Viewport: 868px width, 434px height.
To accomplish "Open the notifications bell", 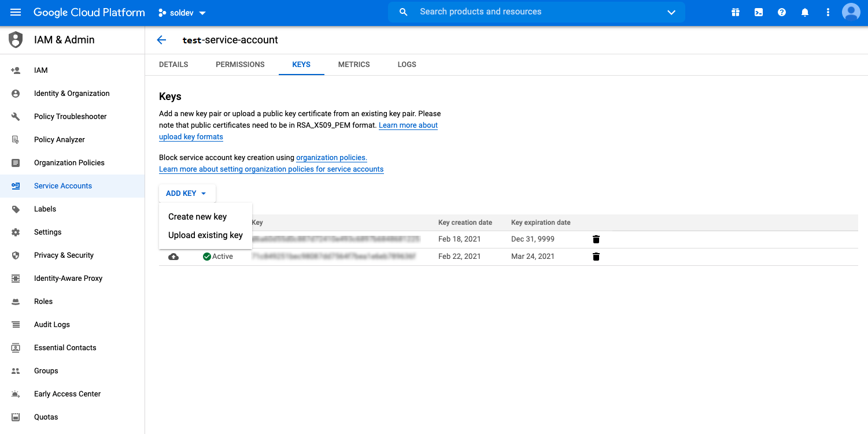I will [805, 12].
